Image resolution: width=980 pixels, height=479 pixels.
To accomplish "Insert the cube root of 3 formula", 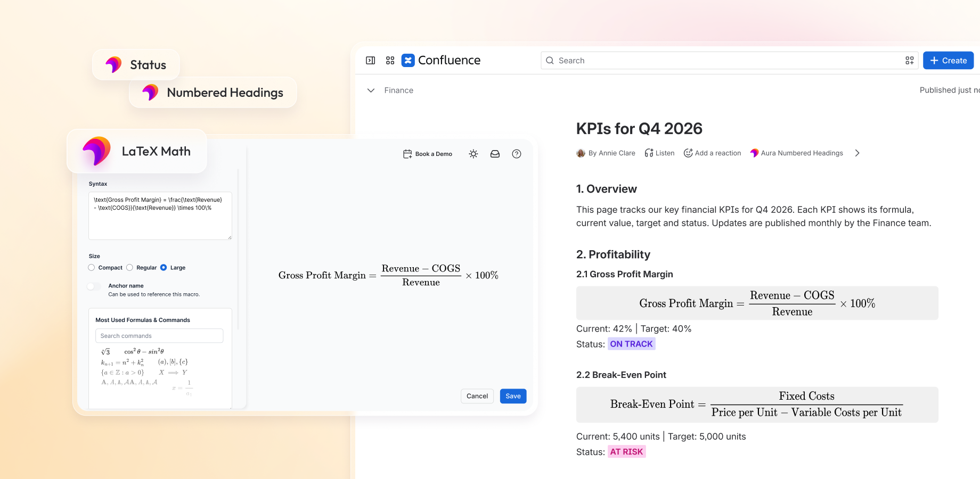I will (x=105, y=352).
